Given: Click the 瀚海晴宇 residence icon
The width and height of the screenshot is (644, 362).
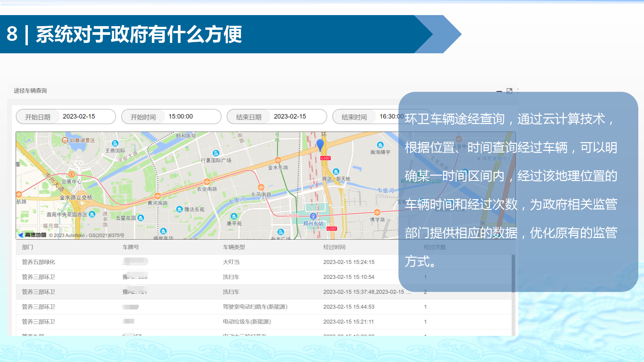Looking at the screenshot, I should click(x=380, y=145).
